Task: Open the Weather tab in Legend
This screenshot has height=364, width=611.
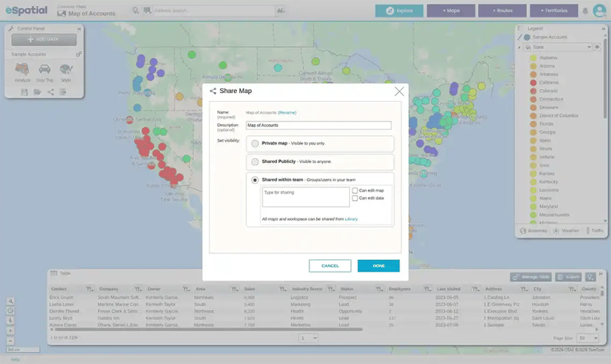Action: click(x=566, y=230)
